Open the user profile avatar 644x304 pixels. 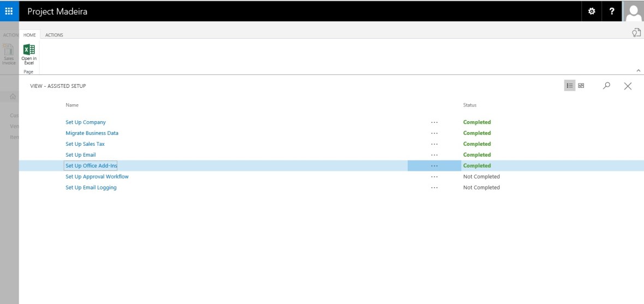pyautogui.click(x=634, y=11)
